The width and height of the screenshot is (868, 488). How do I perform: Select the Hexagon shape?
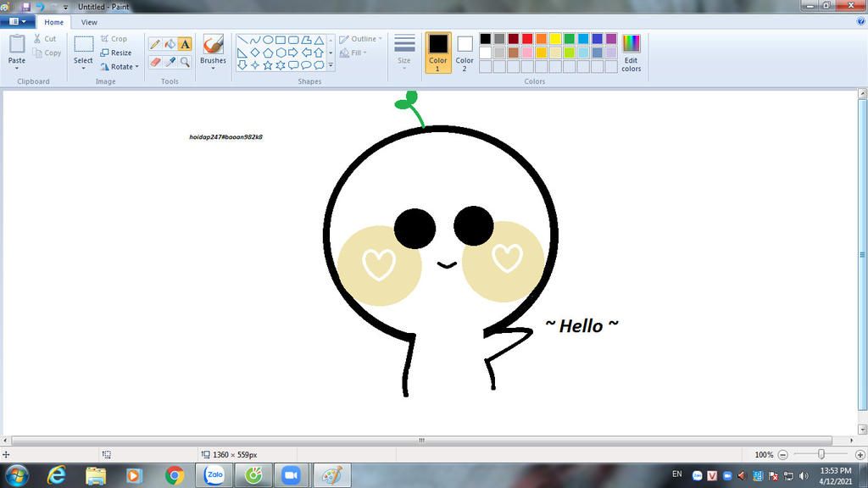point(281,53)
